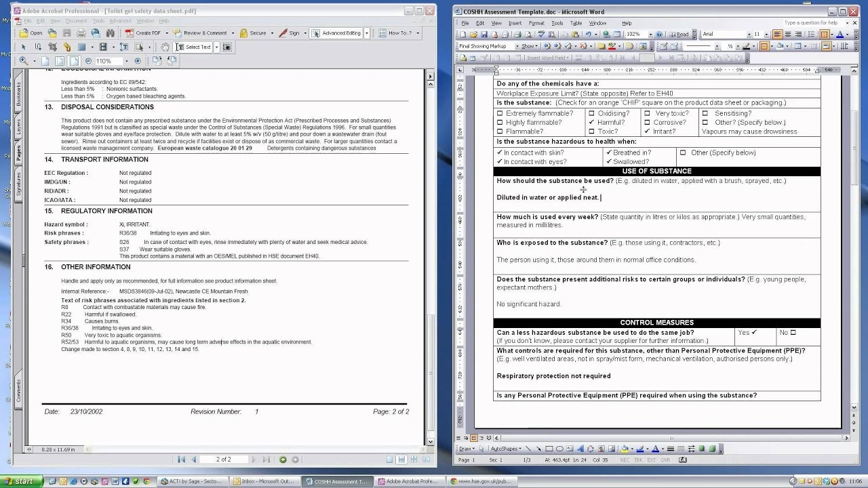The height and width of the screenshot is (488, 868).
Task: Click the Print icon in Acrobat
Action: (x=81, y=33)
